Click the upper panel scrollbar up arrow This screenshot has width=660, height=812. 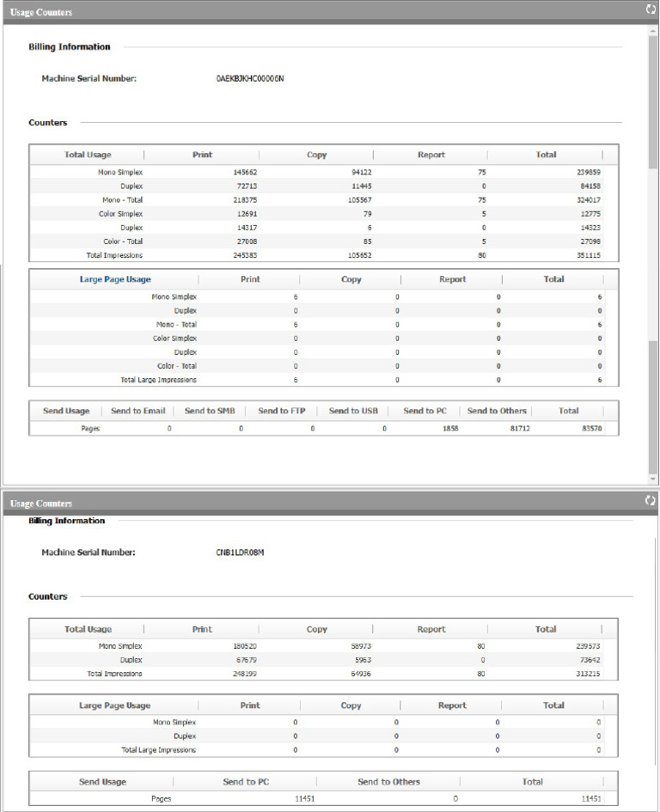pyautogui.click(x=653, y=31)
